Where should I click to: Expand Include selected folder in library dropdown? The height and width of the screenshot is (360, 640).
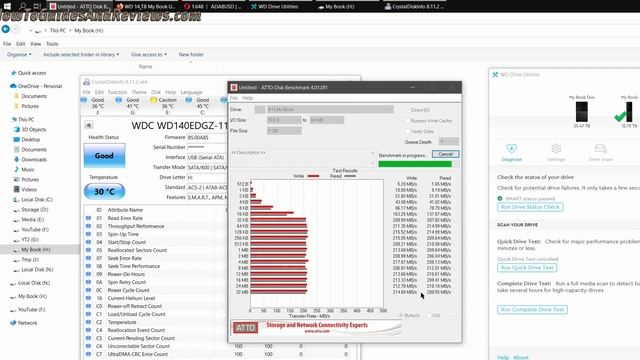click(81, 54)
